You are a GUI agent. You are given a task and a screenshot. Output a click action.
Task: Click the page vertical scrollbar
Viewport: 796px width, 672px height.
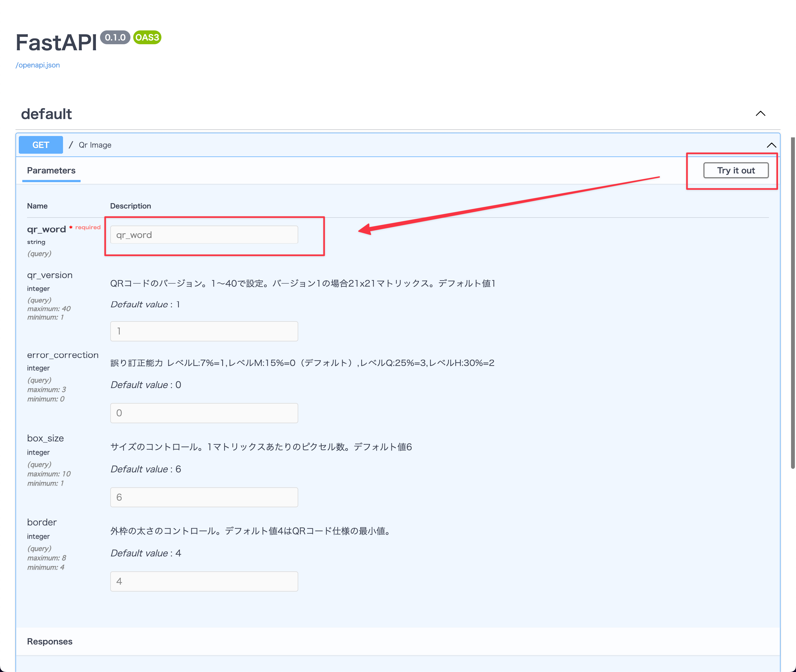click(x=793, y=303)
